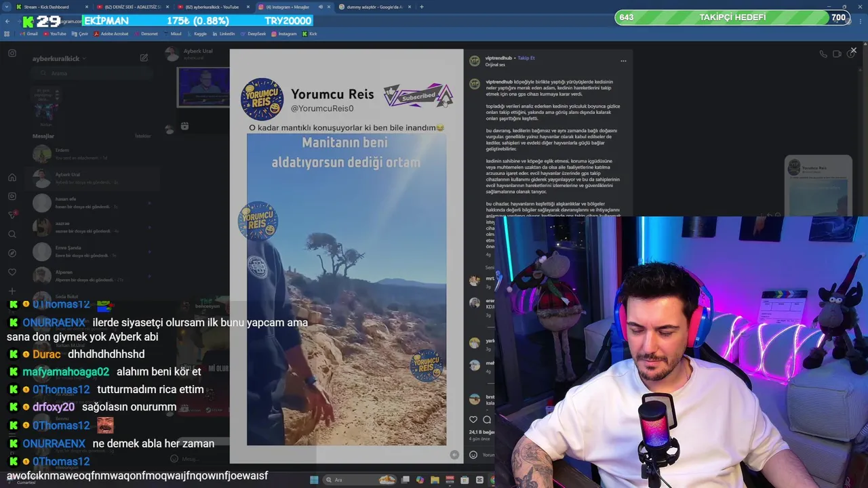Click the Create plus icon in sidebar

pyautogui.click(x=12, y=291)
